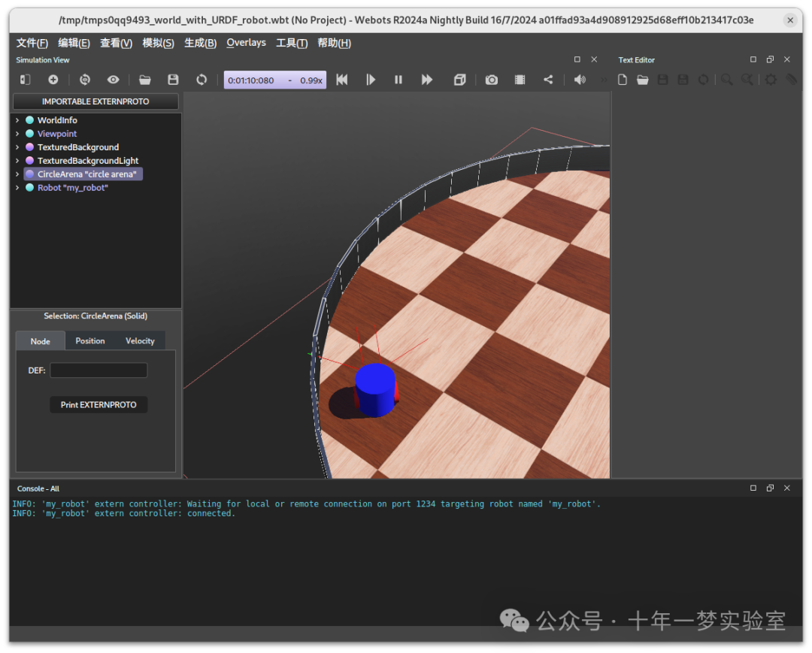Take a screenshot with the camera icon
812x653 pixels.
point(492,80)
